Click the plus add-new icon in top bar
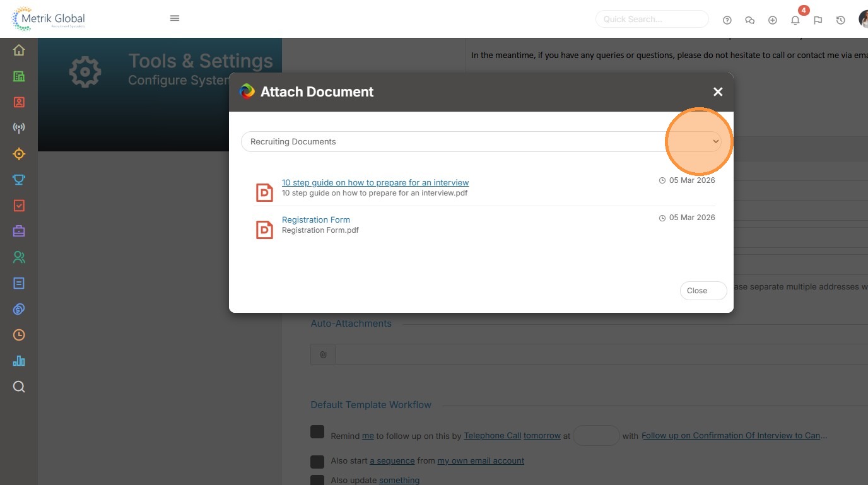Viewport: 868px width, 485px height. tap(773, 20)
